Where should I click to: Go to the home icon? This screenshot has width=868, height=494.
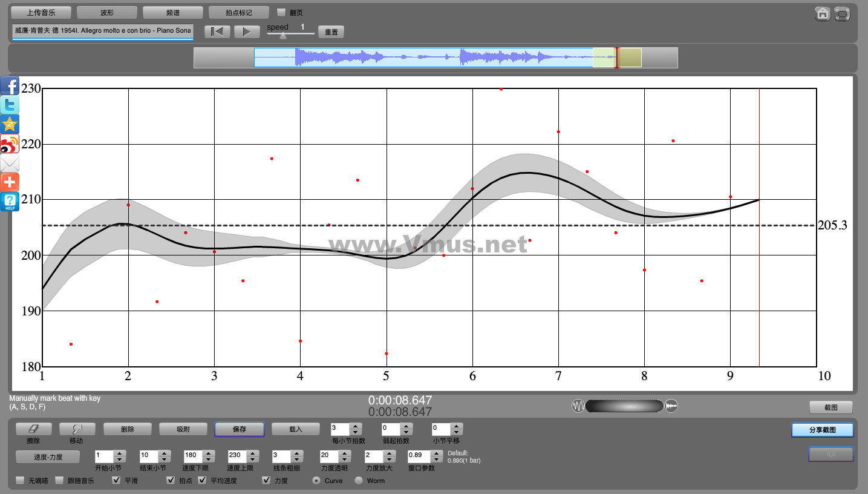click(x=822, y=14)
